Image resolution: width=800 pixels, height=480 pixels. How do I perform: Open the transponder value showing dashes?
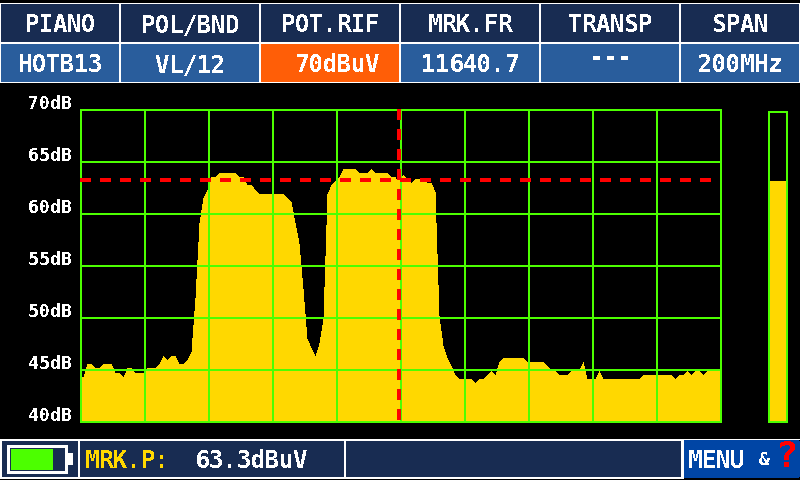click(610, 63)
